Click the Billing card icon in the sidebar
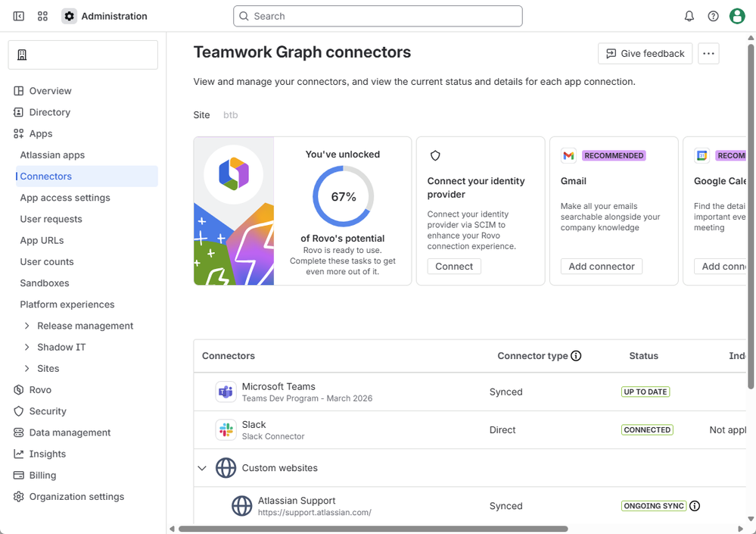Image resolution: width=756 pixels, height=534 pixels. click(18, 475)
